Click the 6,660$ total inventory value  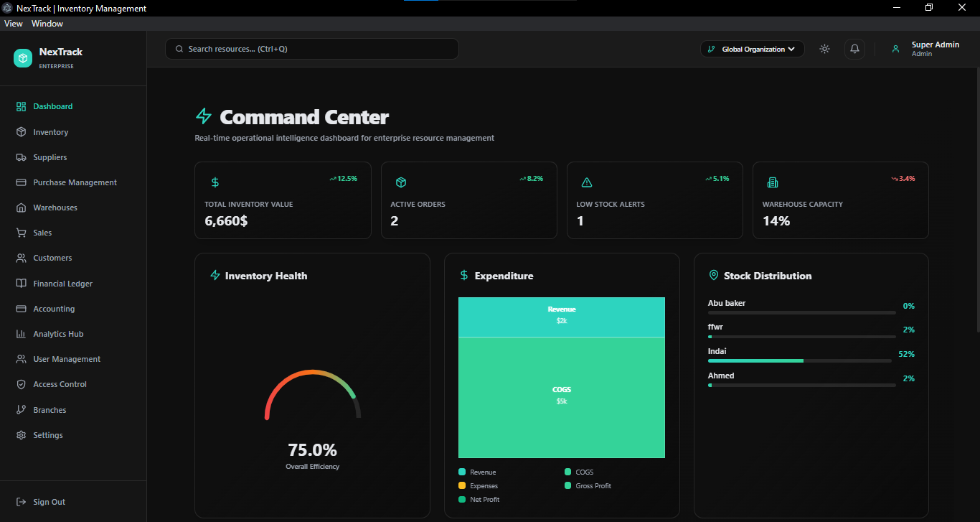[x=226, y=221]
